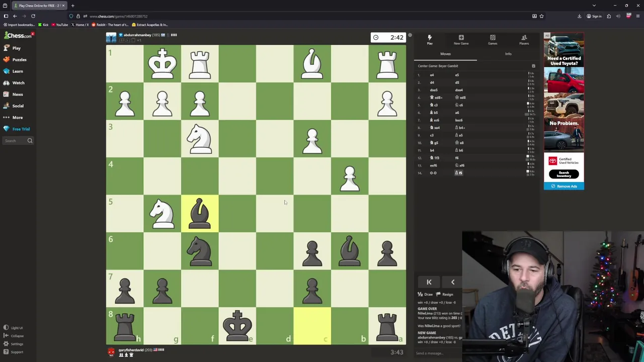Click move 14 O-O in move list

click(x=433, y=173)
